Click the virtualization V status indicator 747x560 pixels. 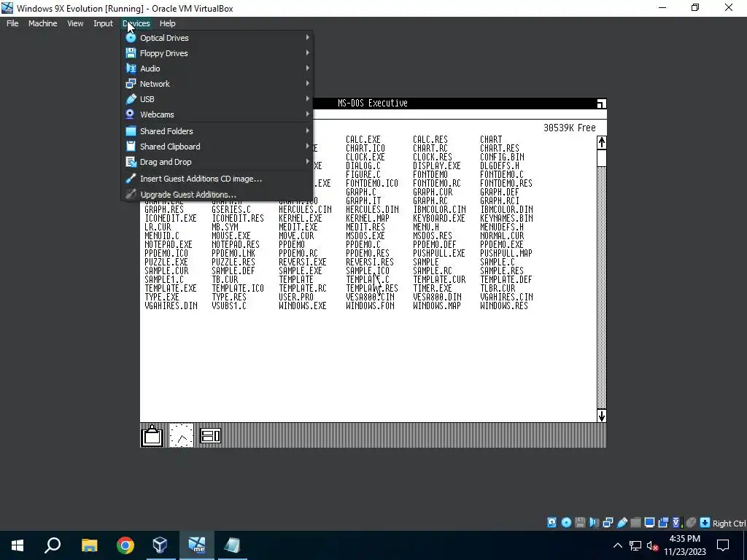[676, 522]
